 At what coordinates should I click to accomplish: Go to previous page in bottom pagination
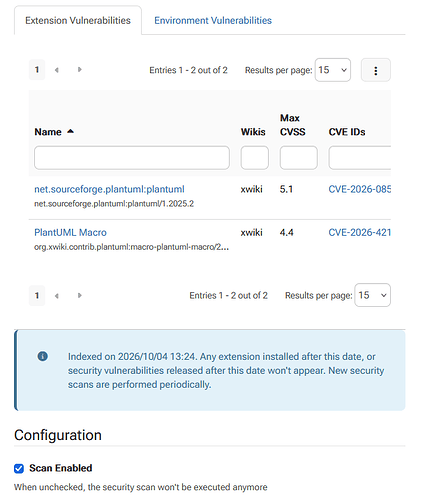click(x=57, y=296)
